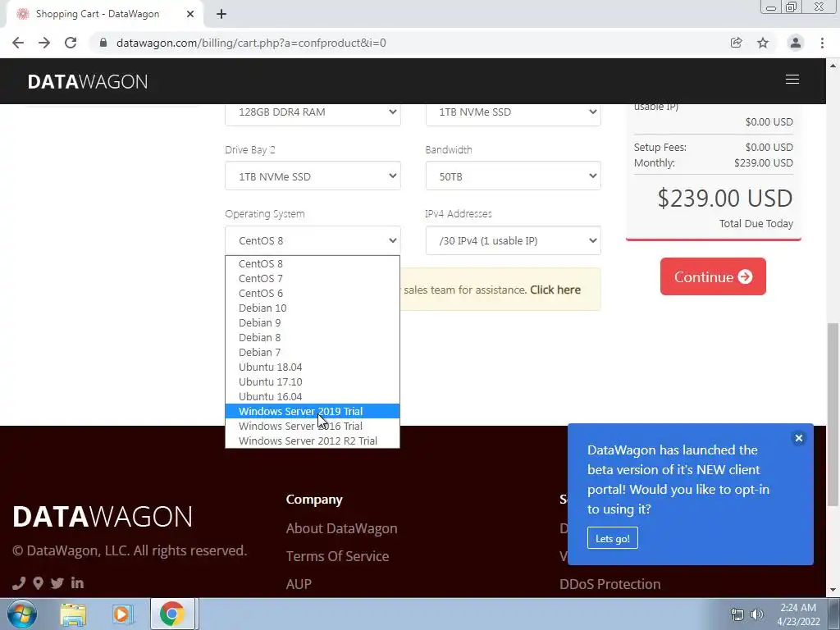
Task: View site lock security info
Action: pyautogui.click(x=103, y=43)
